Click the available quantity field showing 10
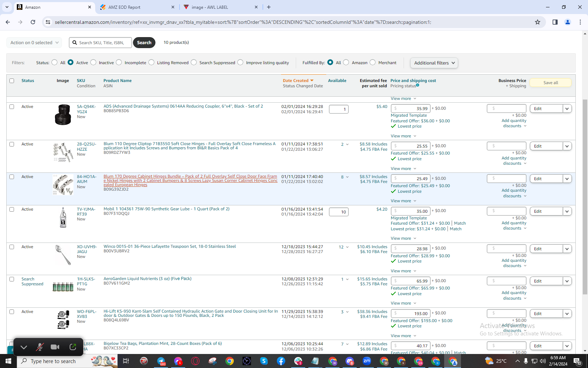Image resolution: width=588 pixels, height=368 pixels. [x=339, y=212]
